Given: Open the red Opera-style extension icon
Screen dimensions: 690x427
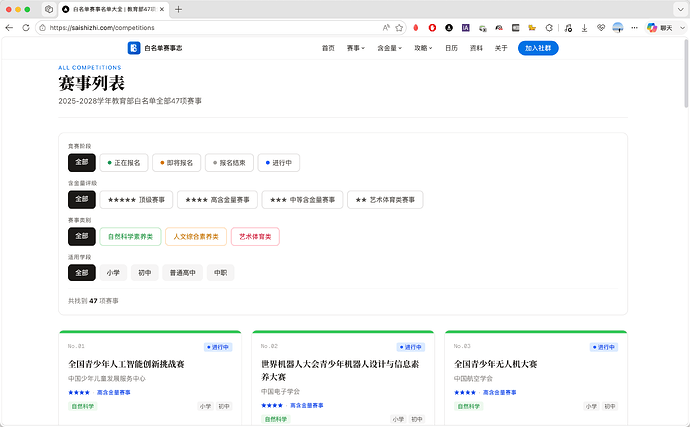Looking at the screenshot, I should [432, 28].
